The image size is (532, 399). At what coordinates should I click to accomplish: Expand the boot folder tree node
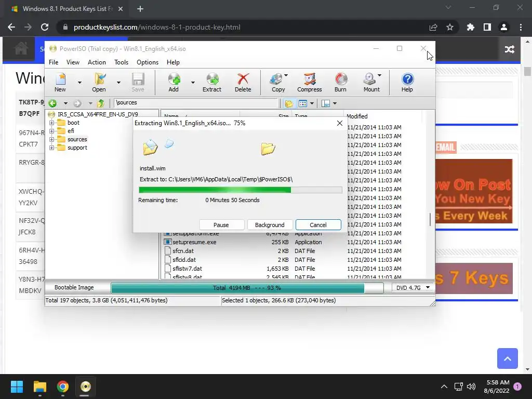[51, 123]
